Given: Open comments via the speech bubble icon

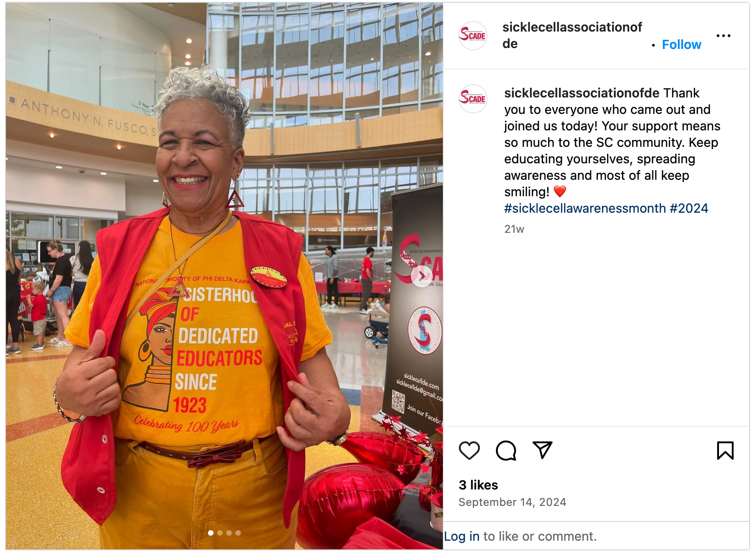Looking at the screenshot, I should pyautogui.click(x=506, y=451).
